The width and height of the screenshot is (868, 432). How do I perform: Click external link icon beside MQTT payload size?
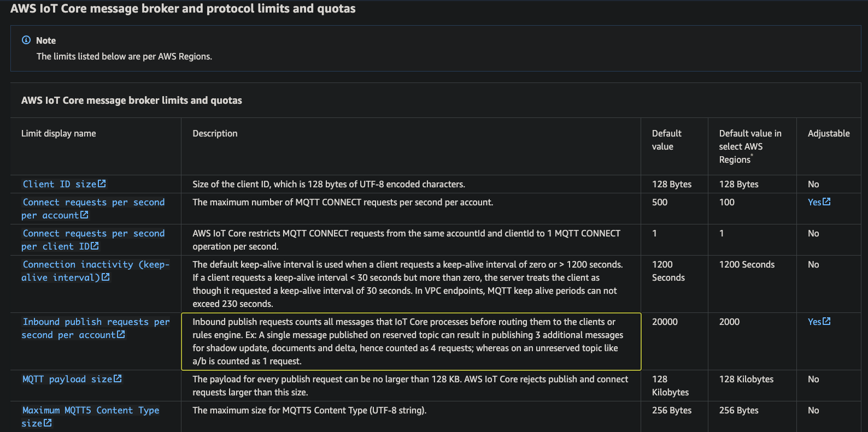coord(118,379)
